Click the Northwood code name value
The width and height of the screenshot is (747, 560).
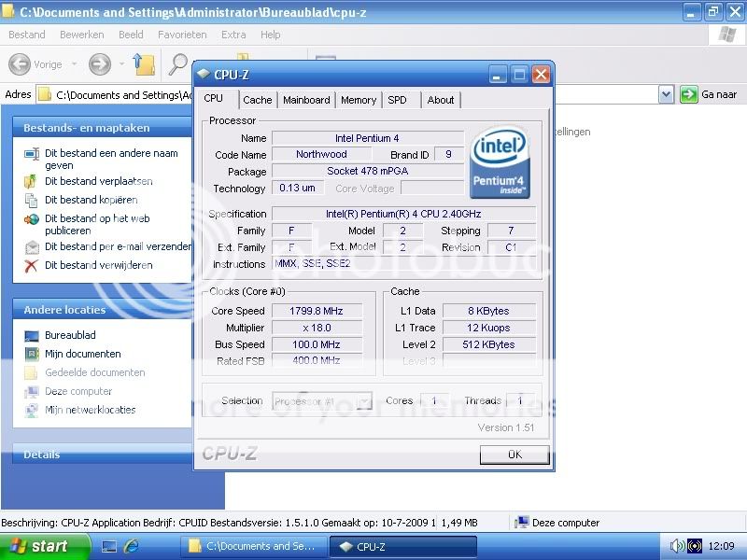(x=321, y=154)
